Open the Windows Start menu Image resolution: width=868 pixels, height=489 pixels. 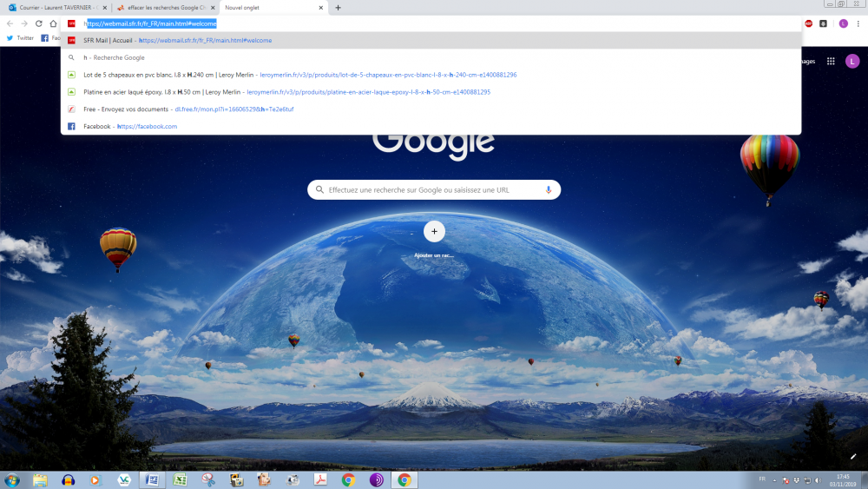(12, 479)
